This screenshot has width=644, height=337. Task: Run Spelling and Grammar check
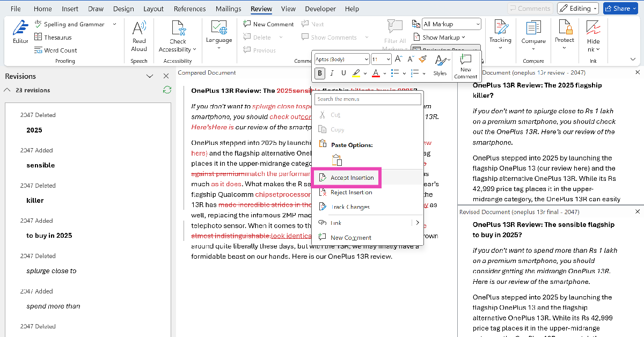pyautogui.click(x=69, y=24)
